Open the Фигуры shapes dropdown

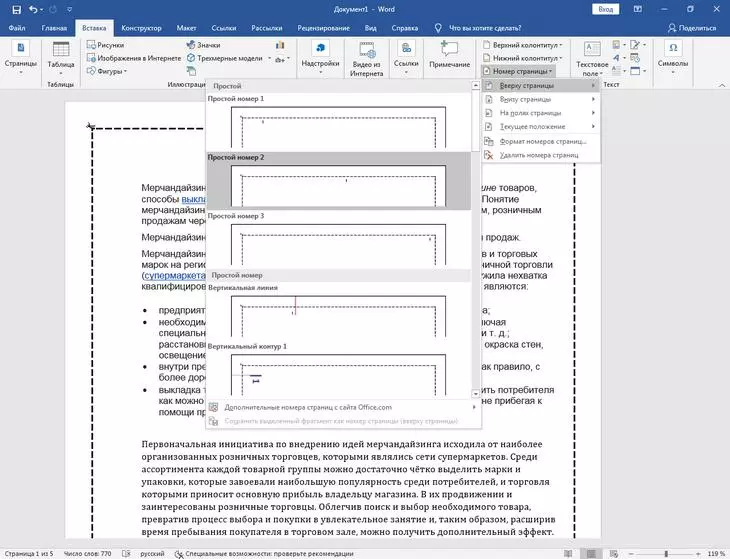tap(107, 71)
